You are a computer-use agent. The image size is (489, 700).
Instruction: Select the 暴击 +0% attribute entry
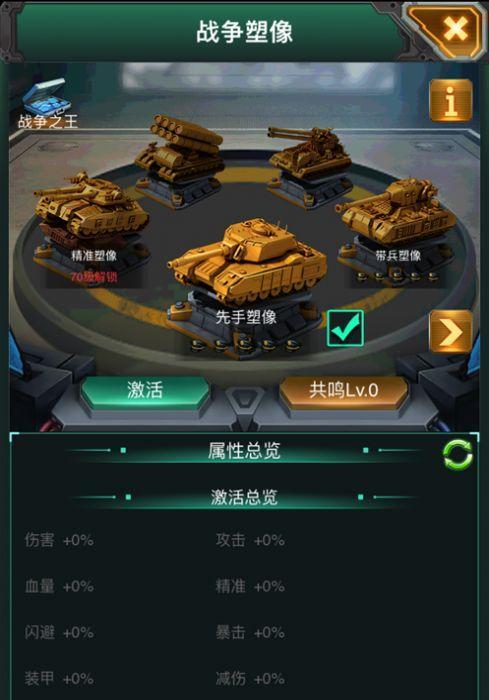pos(250,633)
